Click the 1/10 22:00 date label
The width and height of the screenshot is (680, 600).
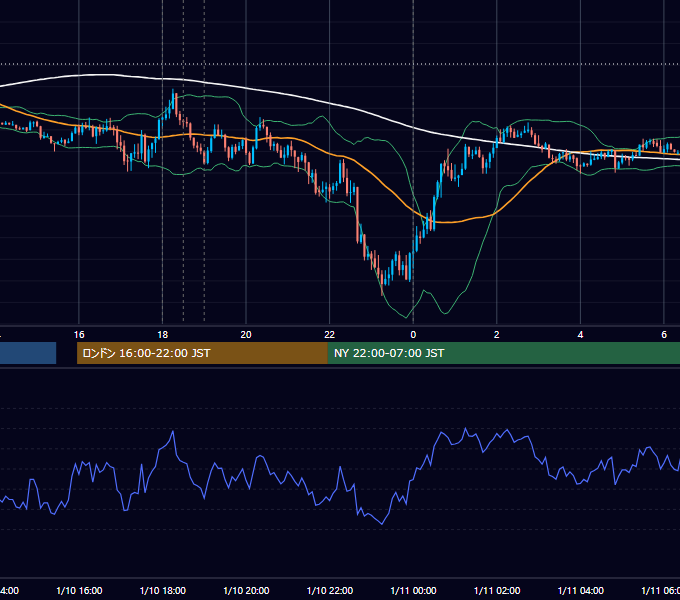click(x=330, y=591)
